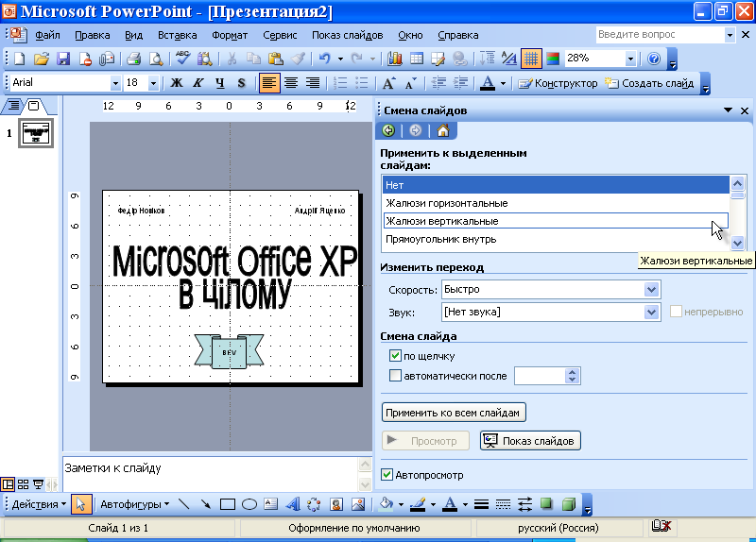Select the Arrow drawing tool
The image size is (756, 542).
[x=206, y=504]
